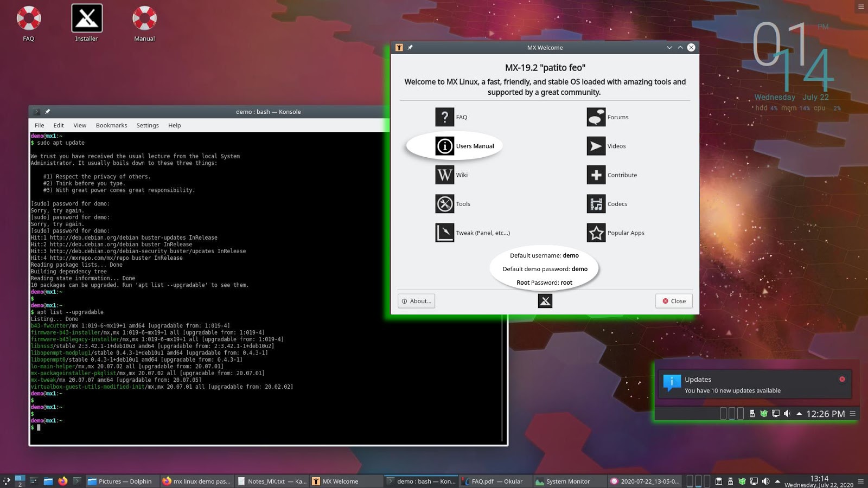Click 'Root Password: root' text in MX Welcome
Screen dimensions: 868x488
[544, 282]
